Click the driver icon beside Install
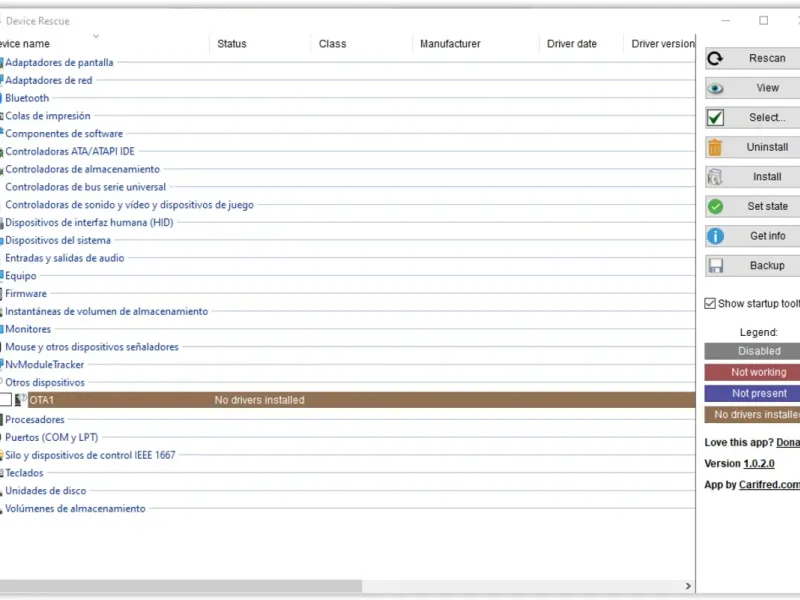 715,177
